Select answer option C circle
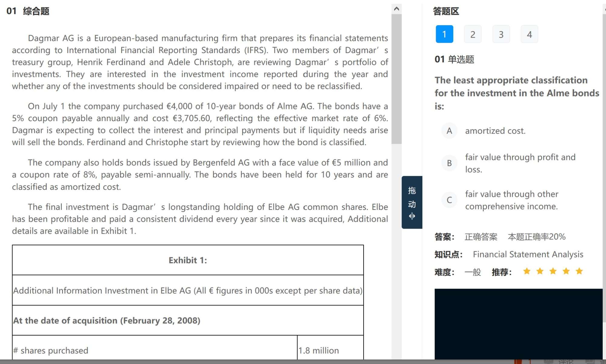Viewport: 606px width, 364px height. coord(449,200)
